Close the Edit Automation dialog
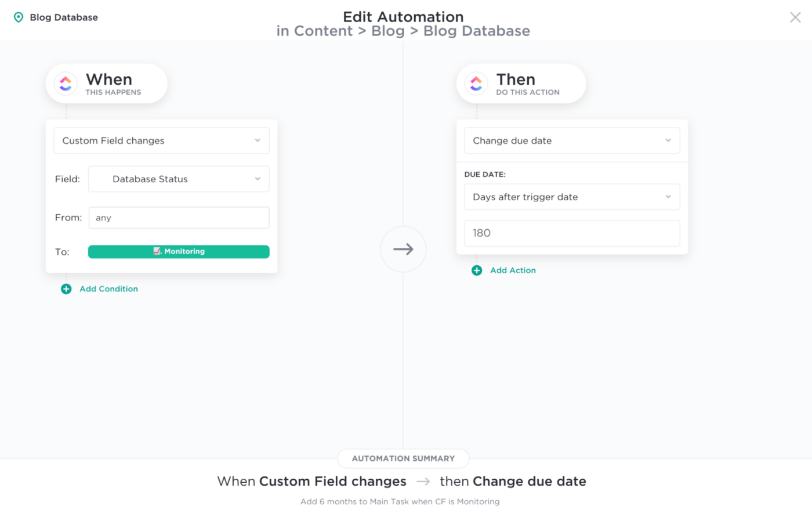Viewport: 812px width, 517px height. pyautogui.click(x=795, y=17)
